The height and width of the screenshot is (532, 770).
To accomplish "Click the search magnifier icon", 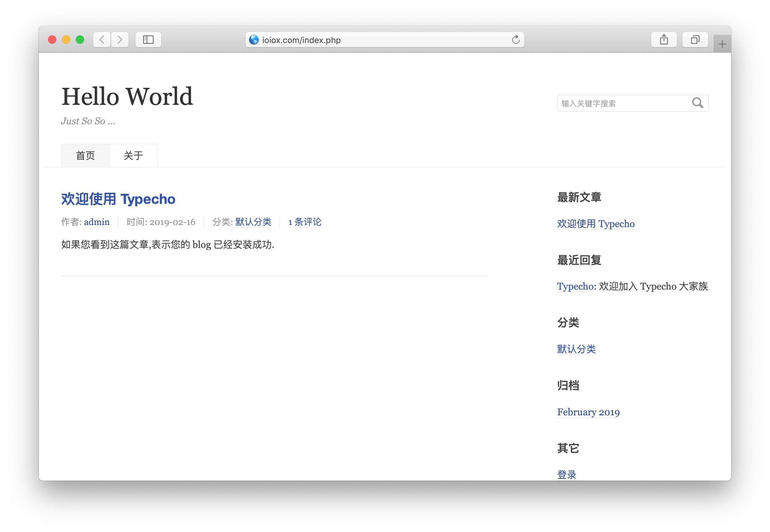I will pyautogui.click(x=697, y=103).
